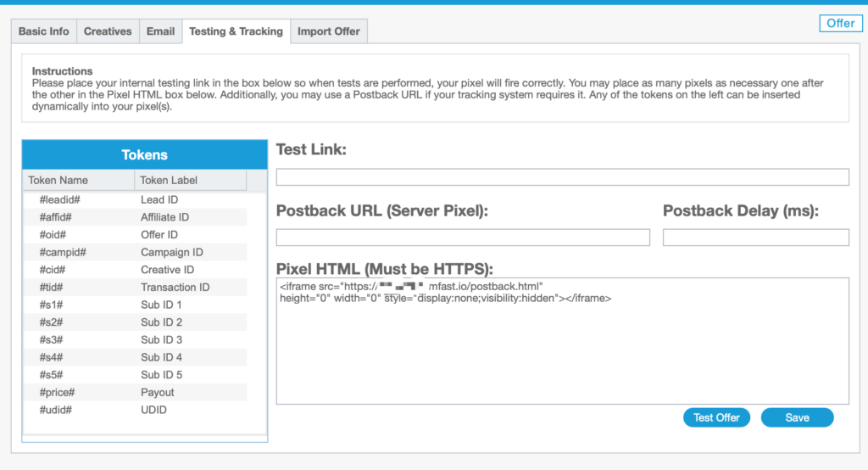Click into the Postback URL field
This screenshot has height=470, width=868.
(x=463, y=238)
